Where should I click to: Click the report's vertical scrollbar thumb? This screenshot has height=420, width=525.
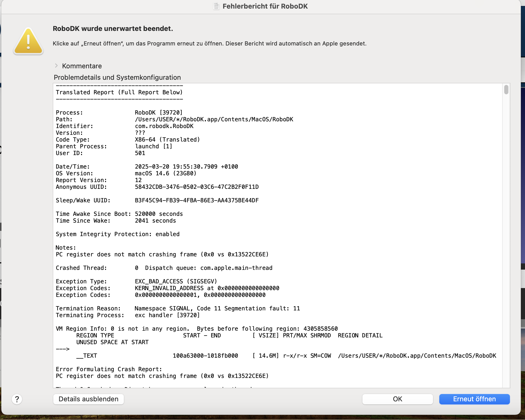tap(506, 90)
